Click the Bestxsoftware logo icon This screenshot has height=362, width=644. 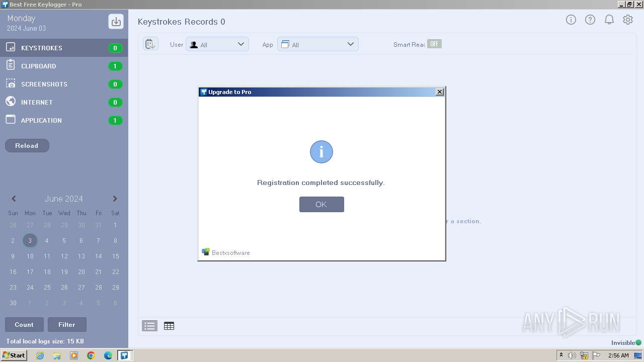[206, 252]
